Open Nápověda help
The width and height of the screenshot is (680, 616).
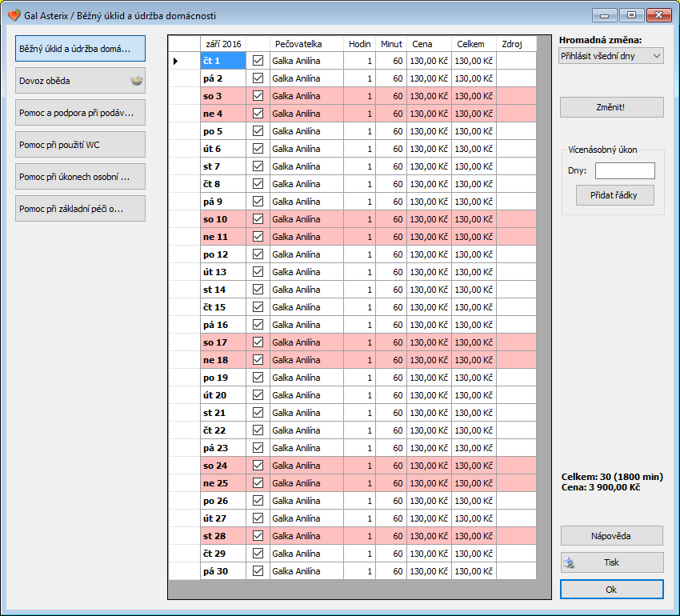coord(612,536)
